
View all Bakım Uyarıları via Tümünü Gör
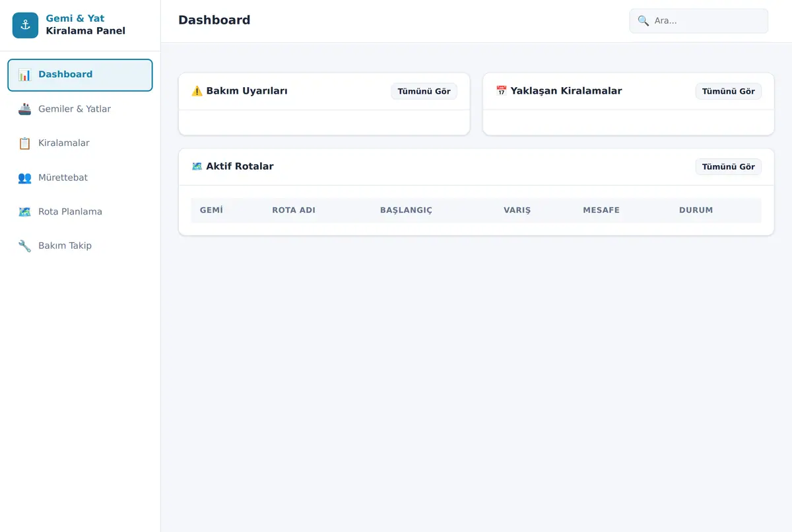coord(424,91)
